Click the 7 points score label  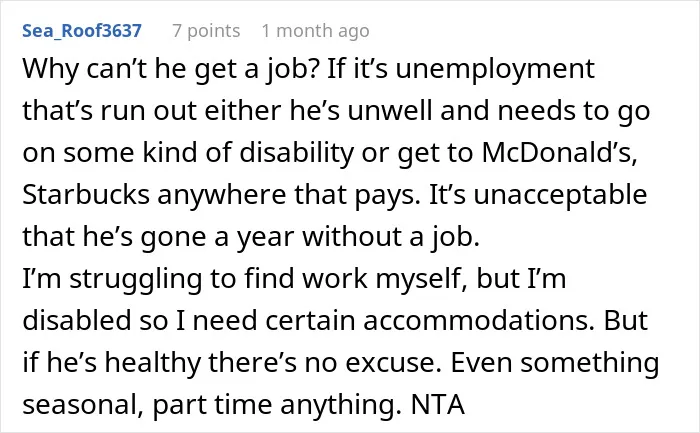point(206,31)
